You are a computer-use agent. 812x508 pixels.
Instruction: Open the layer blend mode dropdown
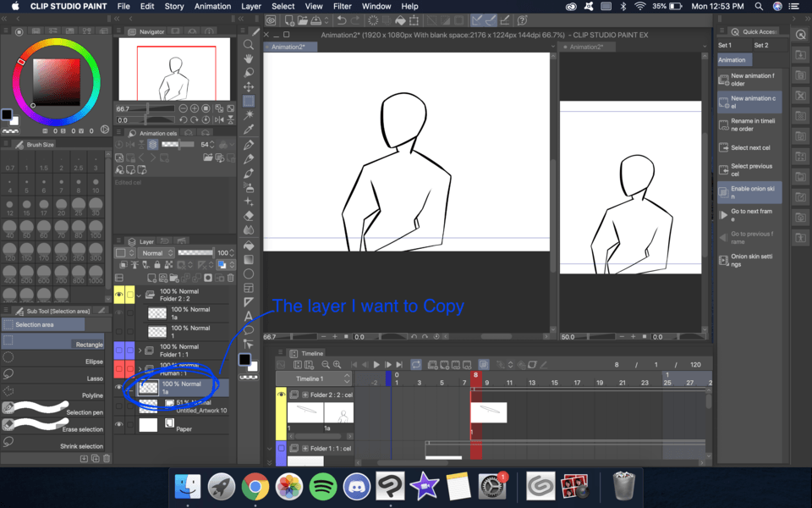(x=156, y=253)
